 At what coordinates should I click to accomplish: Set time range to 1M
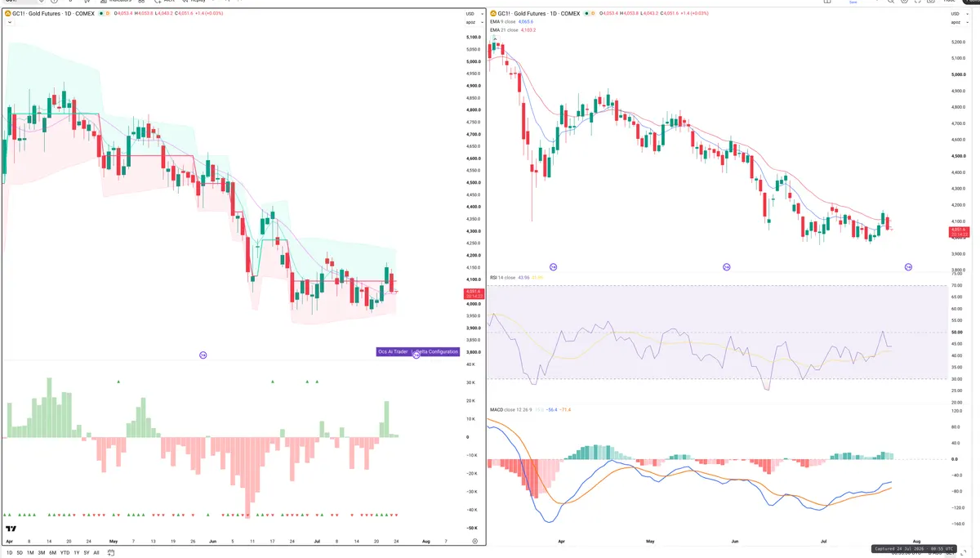(30, 552)
